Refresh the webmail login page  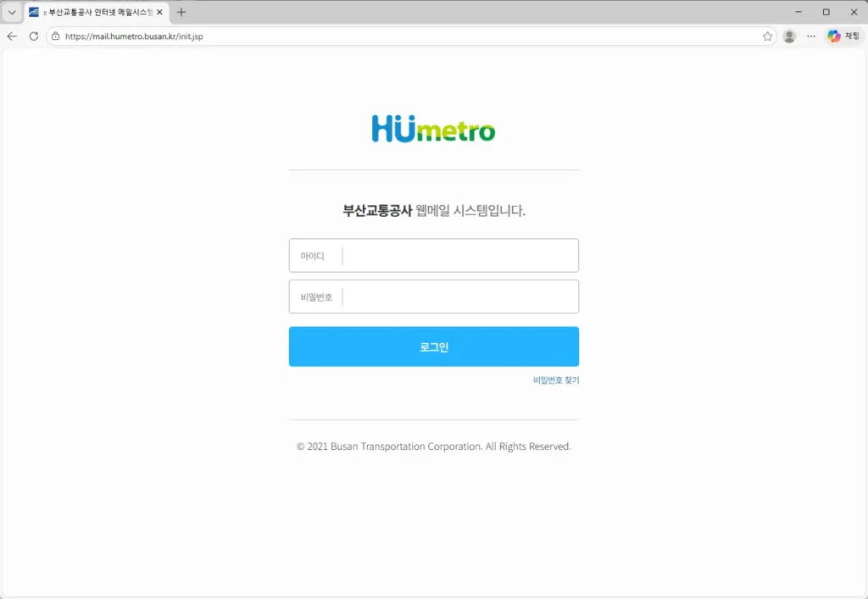click(x=32, y=36)
